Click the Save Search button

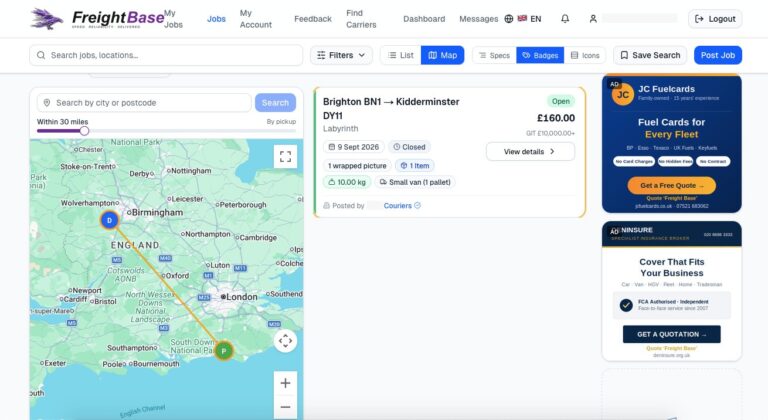[x=650, y=55]
